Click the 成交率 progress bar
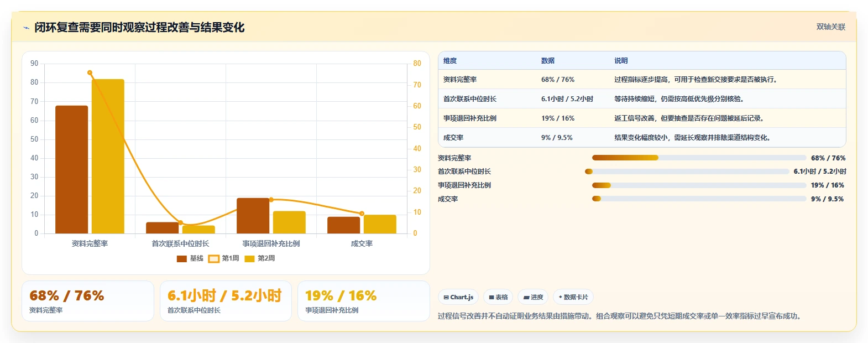 (x=699, y=199)
